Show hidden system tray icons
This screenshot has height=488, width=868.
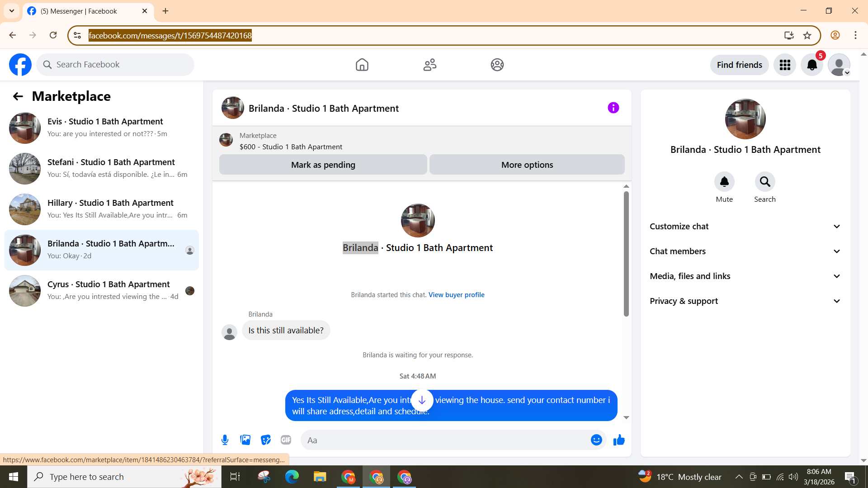point(739,477)
